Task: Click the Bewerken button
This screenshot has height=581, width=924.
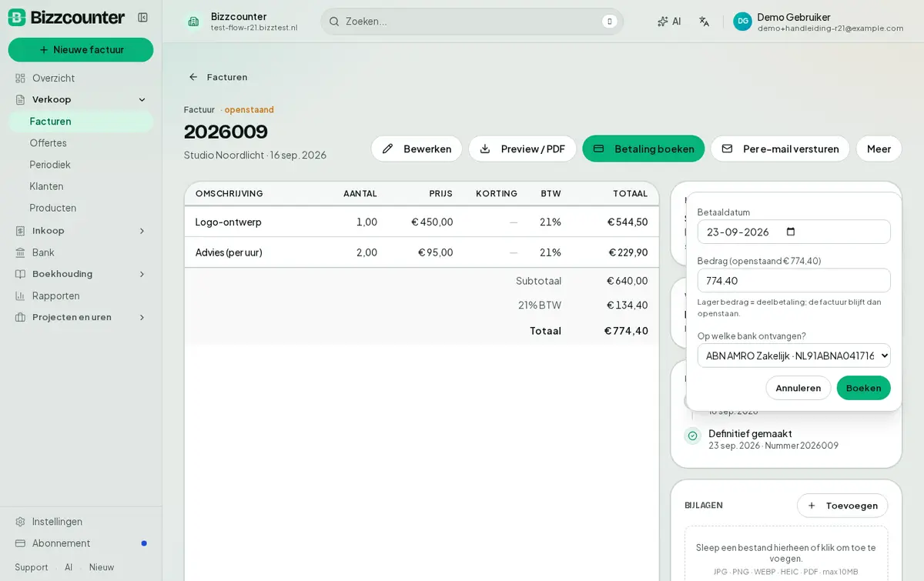Action: click(x=417, y=149)
